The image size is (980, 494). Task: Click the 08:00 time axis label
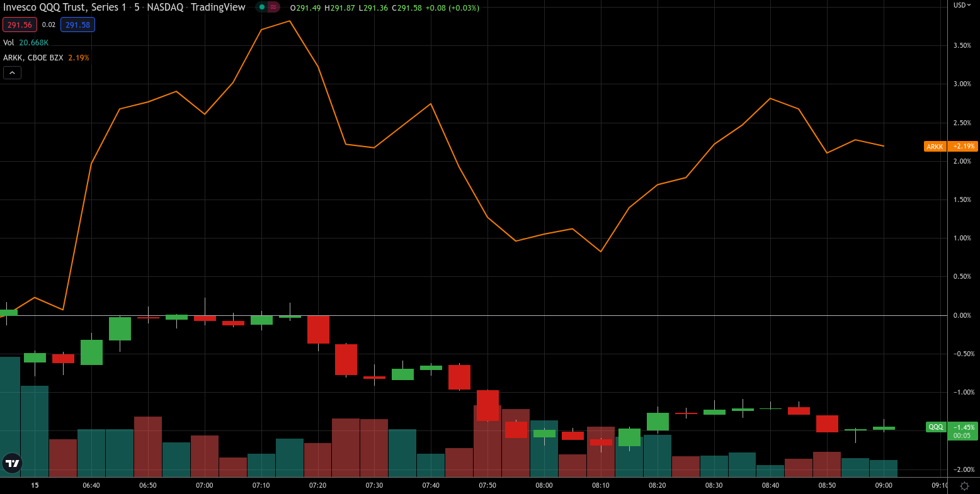coord(544,485)
